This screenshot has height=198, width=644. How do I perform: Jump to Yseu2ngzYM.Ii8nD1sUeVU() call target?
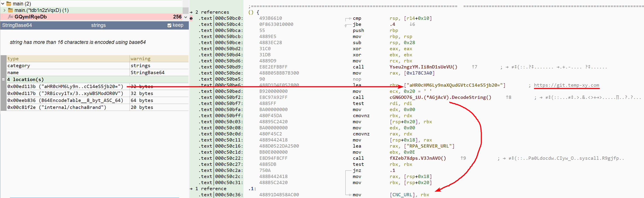pyautogui.click(x=423, y=67)
